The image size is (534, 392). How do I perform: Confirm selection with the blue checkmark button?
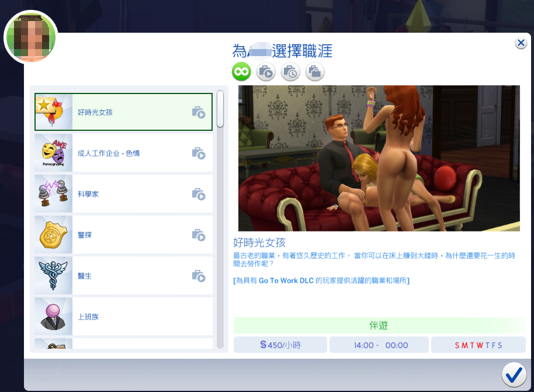pos(514,374)
